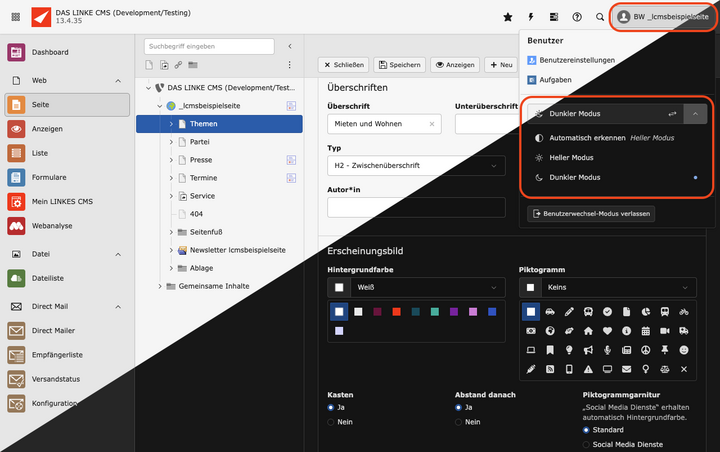Open the system information list icon
Screen dimensions: 720x452
tap(554, 17)
